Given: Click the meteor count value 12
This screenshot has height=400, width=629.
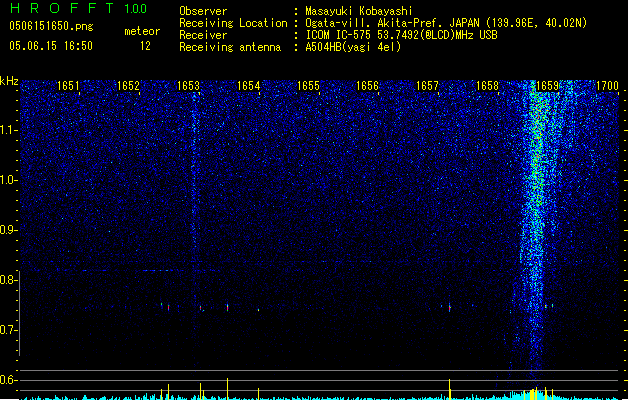Looking at the screenshot, I should coord(145,46).
